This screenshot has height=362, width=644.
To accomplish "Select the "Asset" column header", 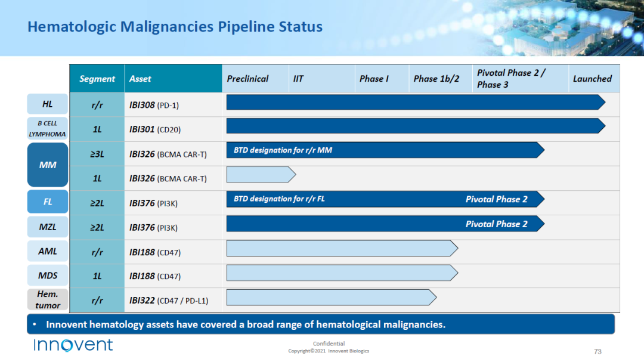I will pos(174,79).
